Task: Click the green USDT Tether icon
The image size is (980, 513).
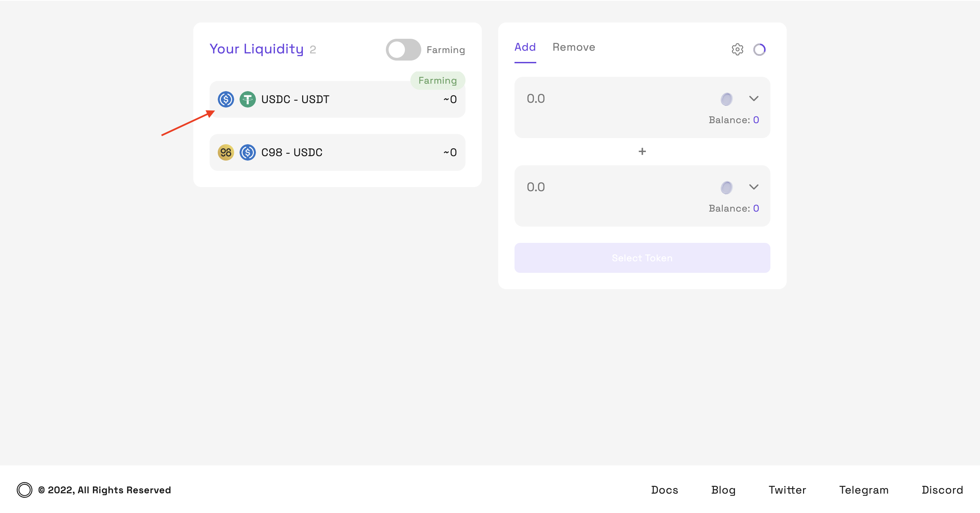Action: (x=247, y=99)
